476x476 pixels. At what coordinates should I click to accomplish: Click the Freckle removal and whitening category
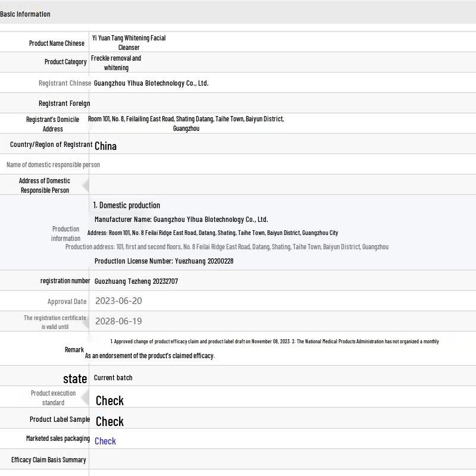[116, 62]
